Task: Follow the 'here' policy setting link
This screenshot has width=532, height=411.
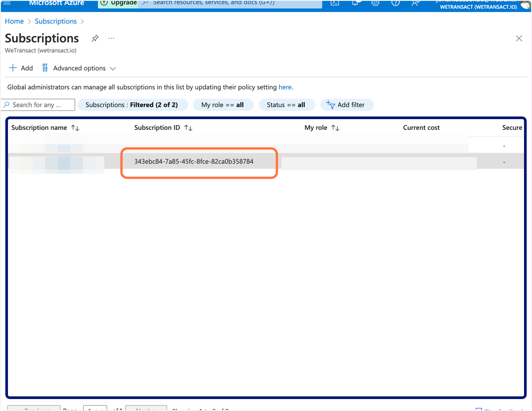Action: pos(285,87)
